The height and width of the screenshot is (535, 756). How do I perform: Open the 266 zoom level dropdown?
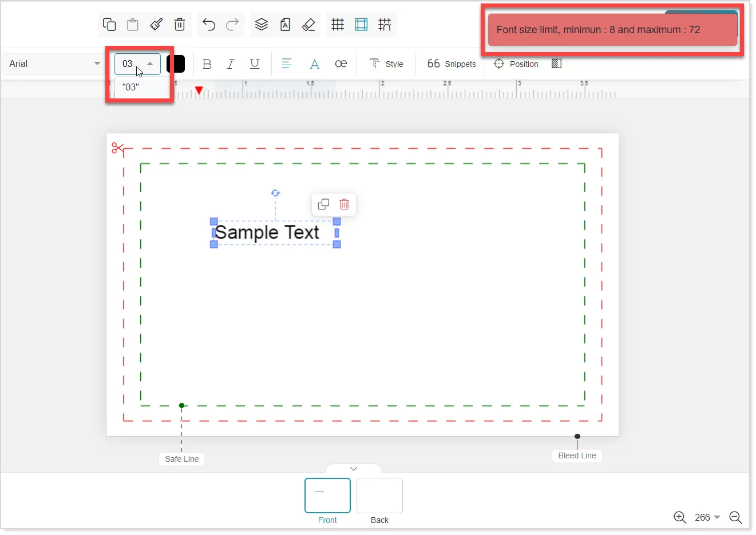point(707,517)
